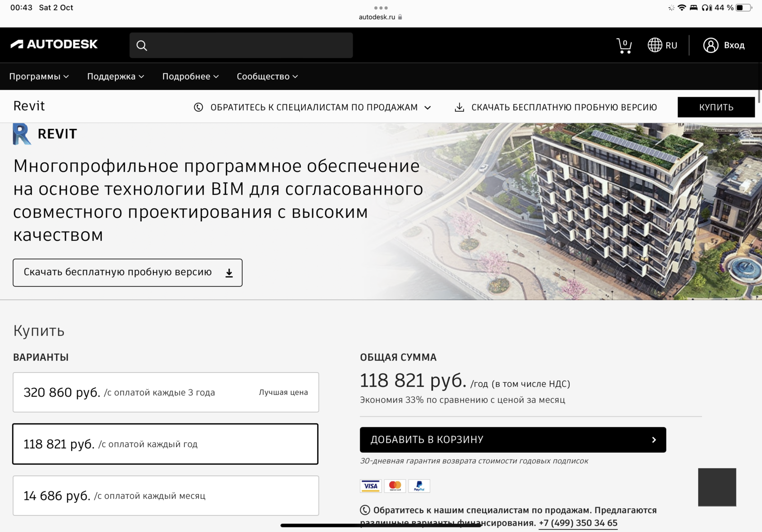Image resolution: width=762 pixels, height=532 pixels.
Task: Click the dark floating square widget
Action: tap(717, 487)
